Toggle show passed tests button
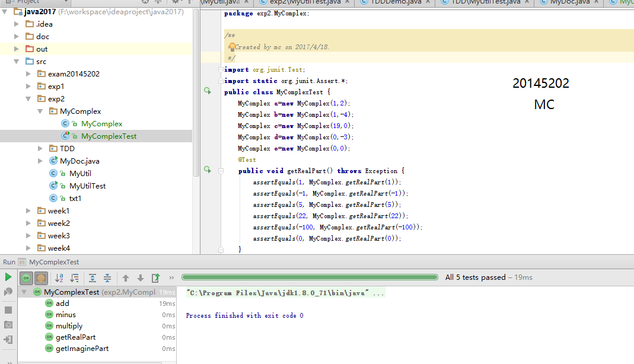Screen dimensions: 634x364 [x=26, y=277]
